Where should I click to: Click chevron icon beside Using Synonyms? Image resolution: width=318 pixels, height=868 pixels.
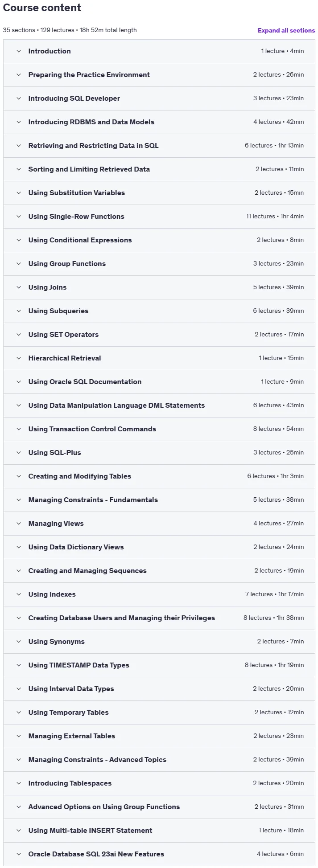click(x=19, y=642)
